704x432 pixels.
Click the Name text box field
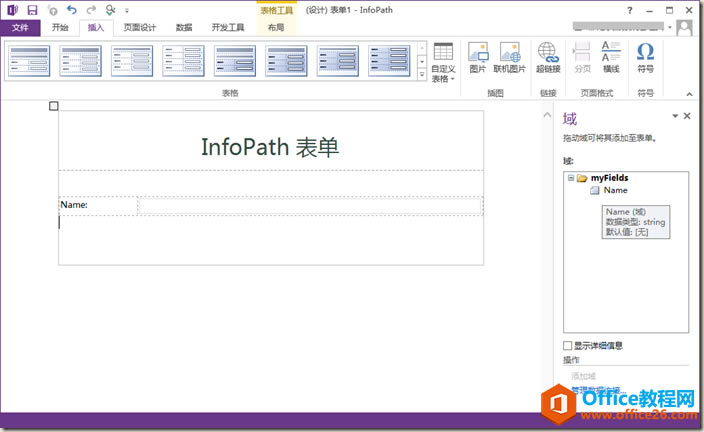(310, 206)
